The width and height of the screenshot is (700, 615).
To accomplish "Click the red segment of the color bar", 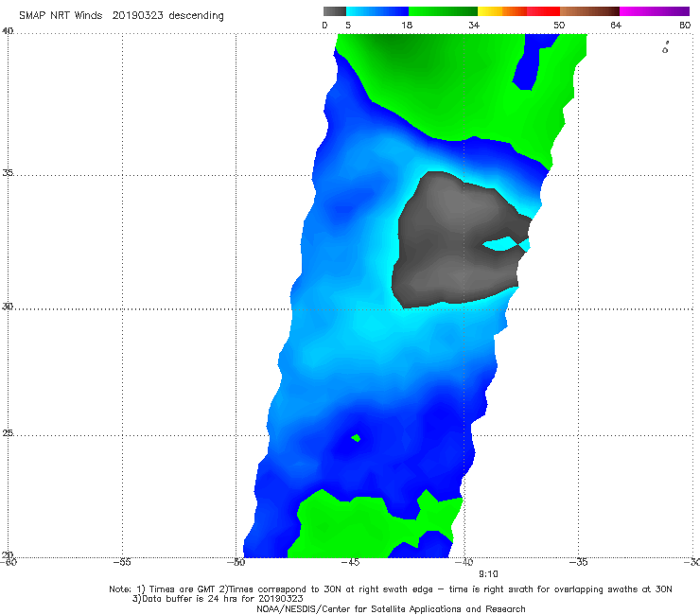I will 543,11.
